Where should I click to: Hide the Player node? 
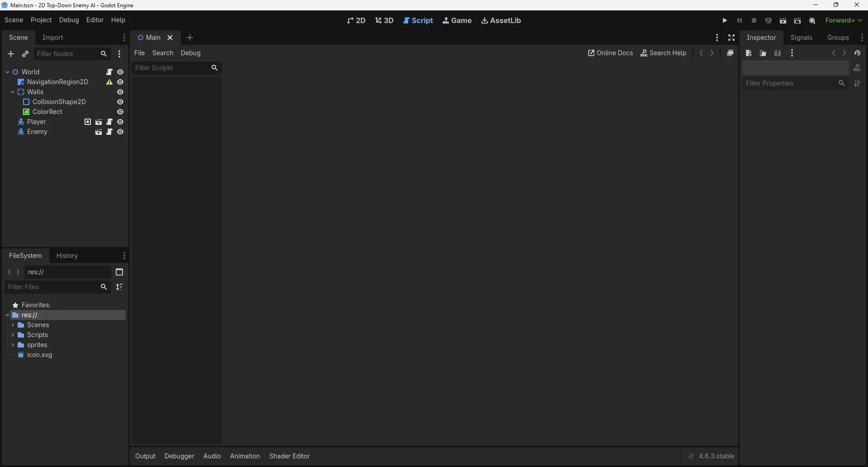pyautogui.click(x=120, y=122)
